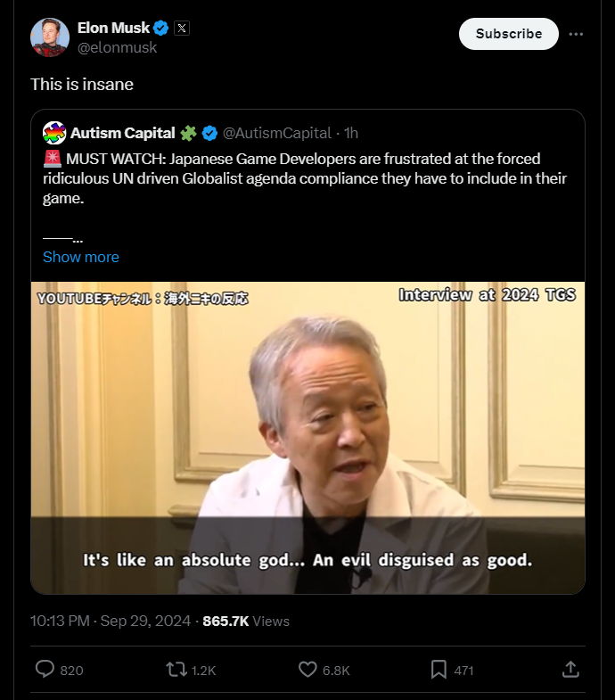Click Autism Capital's rainbow avatar
Image resolution: width=615 pixels, height=700 pixels.
click(x=54, y=133)
